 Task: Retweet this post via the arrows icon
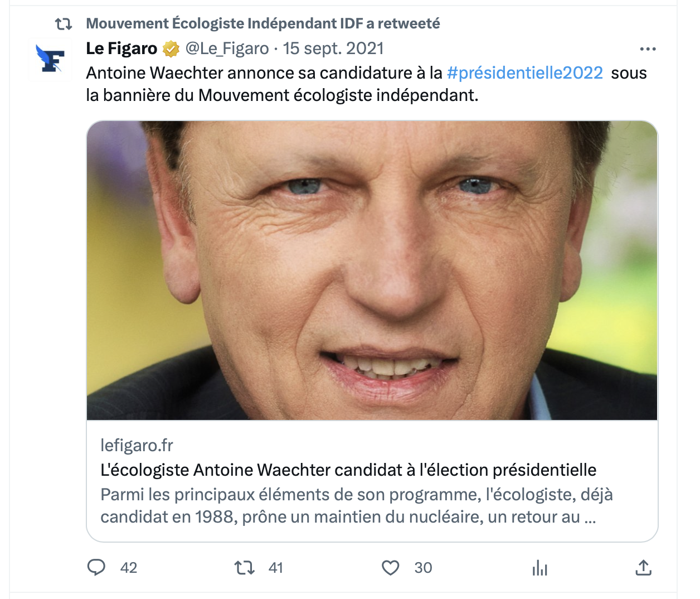pyautogui.click(x=244, y=568)
